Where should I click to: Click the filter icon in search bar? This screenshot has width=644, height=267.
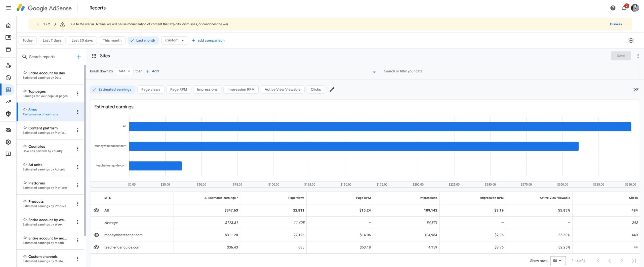pyautogui.click(x=374, y=71)
